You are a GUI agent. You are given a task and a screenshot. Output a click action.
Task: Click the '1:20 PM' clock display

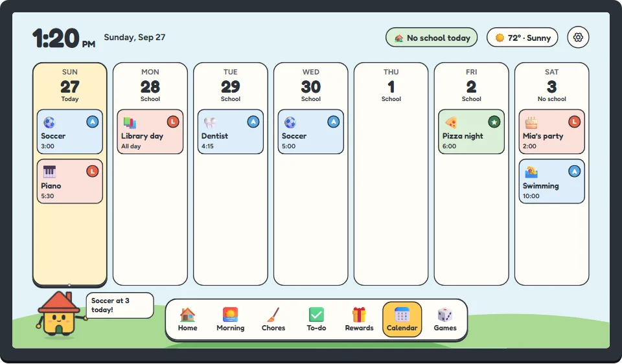(x=64, y=38)
